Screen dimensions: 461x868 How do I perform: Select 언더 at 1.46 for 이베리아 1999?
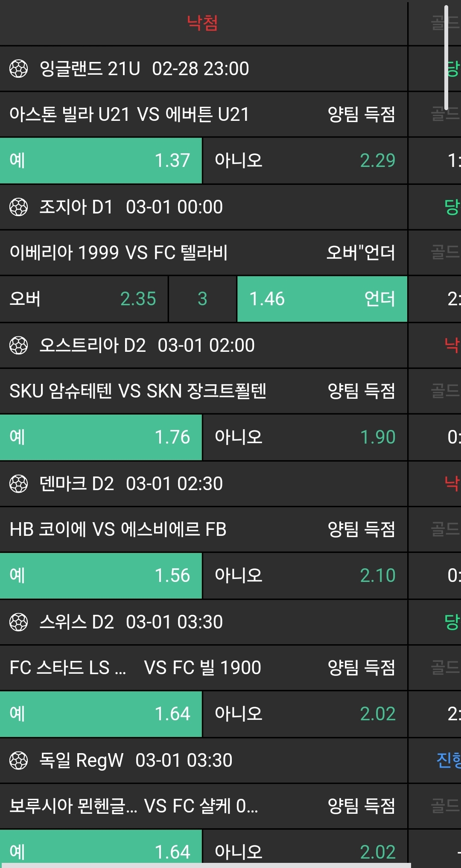[x=322, y=299]
